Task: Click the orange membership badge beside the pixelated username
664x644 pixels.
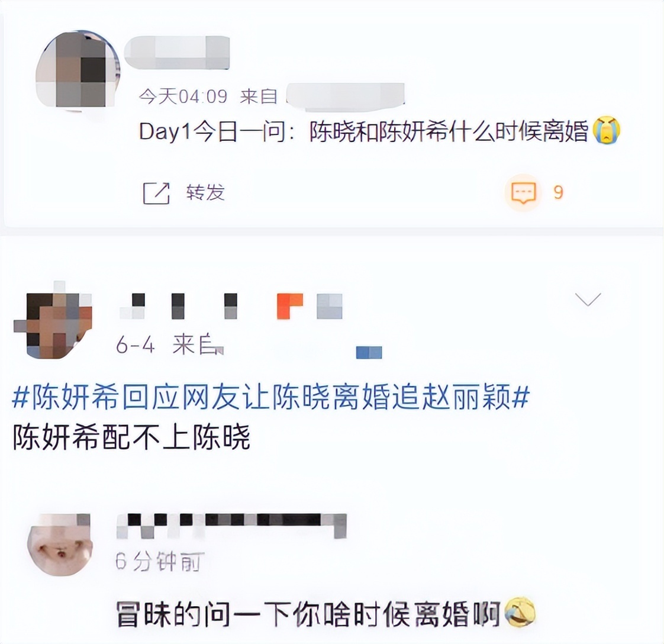Action: tap(289, 306)
